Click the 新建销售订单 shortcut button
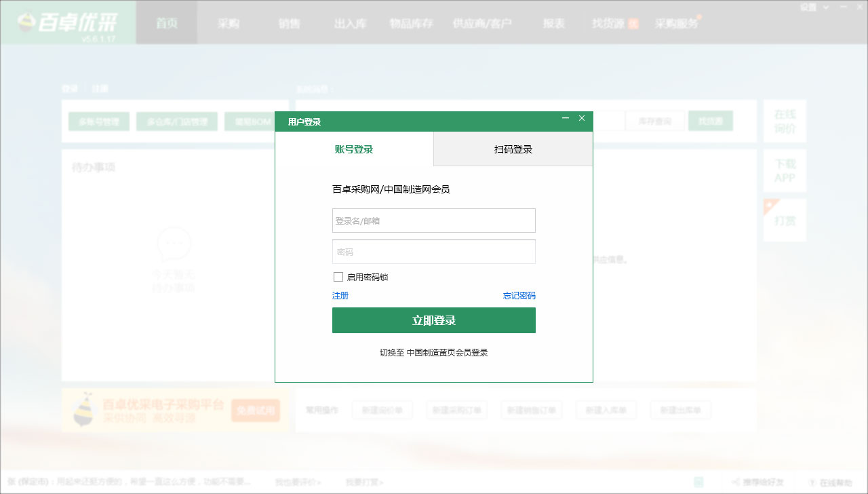This screenshot has width=868, height=494. coord(532,410)
